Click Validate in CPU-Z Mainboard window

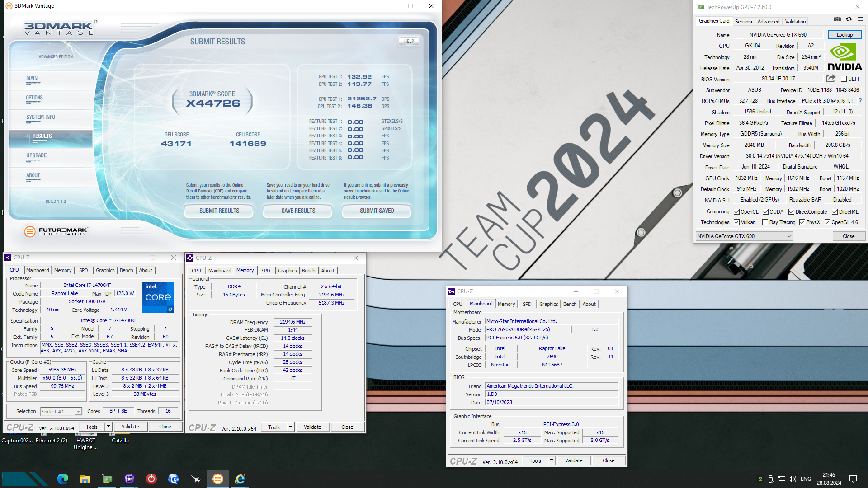(574, 460)
